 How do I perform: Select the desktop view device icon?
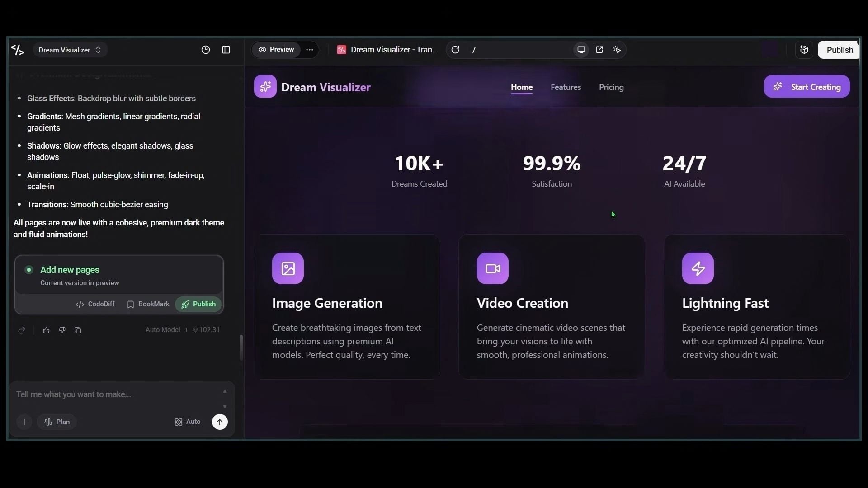point(581,50)
